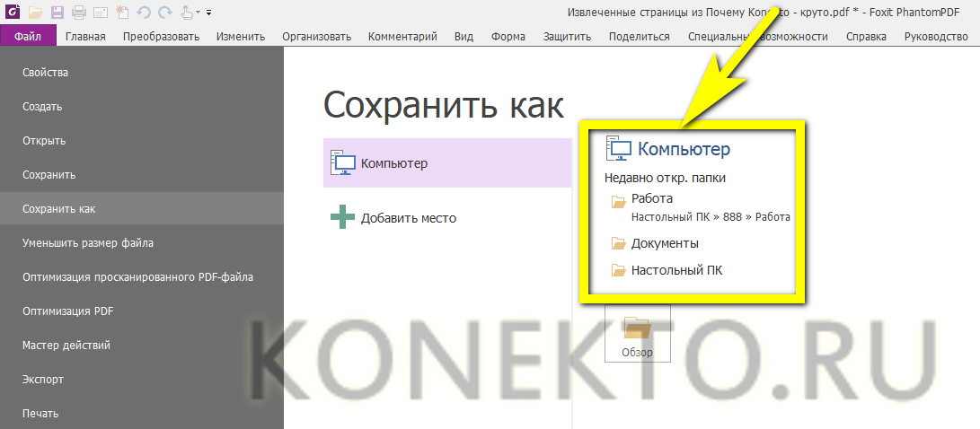The height and width of the screenshot is (429, 980).
Task: Select Экспорт from the left menu
Action: [x=43, y=380]
